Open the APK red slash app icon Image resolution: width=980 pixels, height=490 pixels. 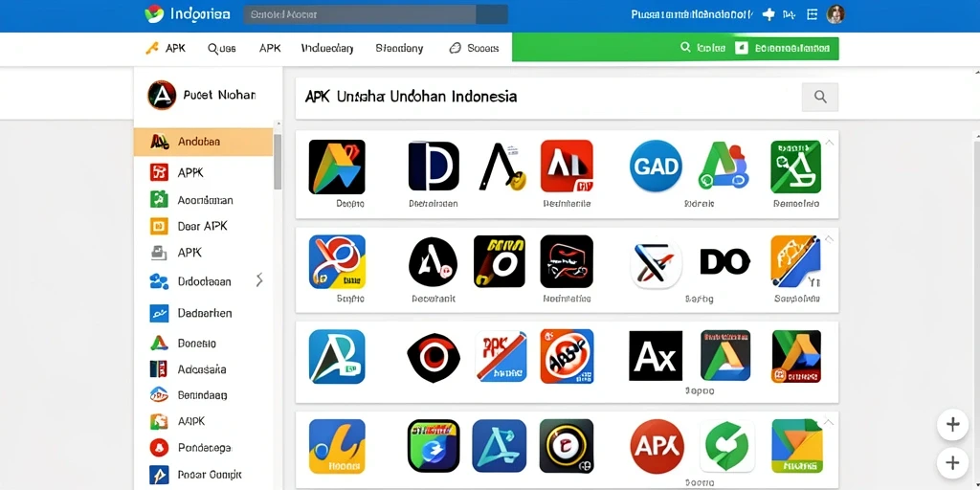501,356
